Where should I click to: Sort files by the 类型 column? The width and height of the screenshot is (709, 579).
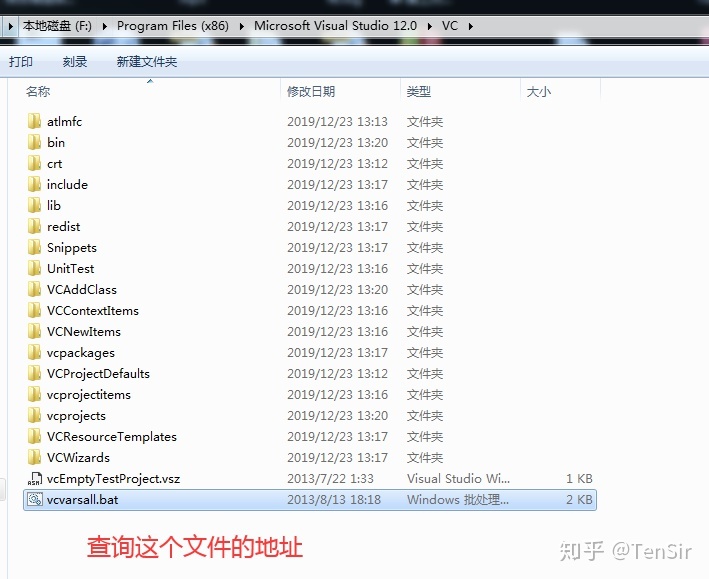[x=418, y=91]
